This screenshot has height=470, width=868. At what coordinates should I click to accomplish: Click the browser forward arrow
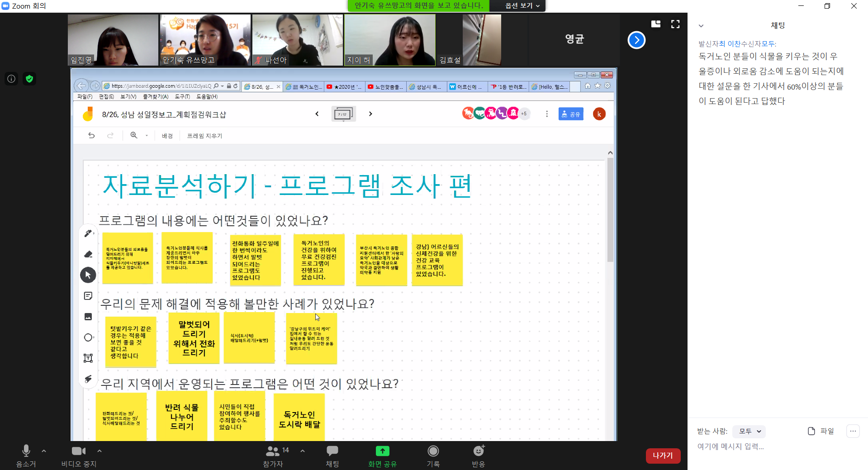point(95,85)
